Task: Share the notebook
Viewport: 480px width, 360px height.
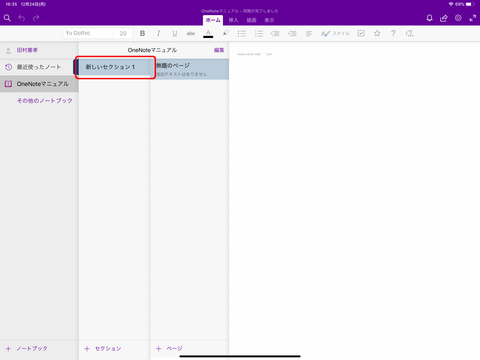Action: pyautogui.click(x=444, y=18)
